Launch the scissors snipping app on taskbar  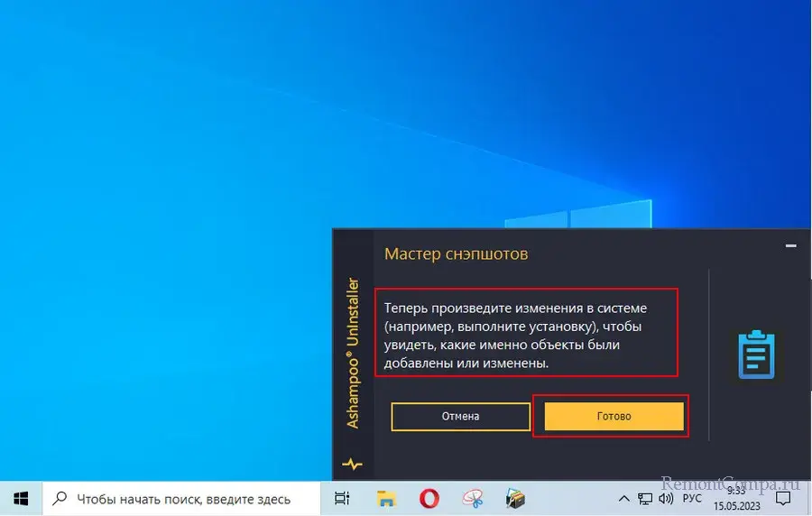click(472, 498)
